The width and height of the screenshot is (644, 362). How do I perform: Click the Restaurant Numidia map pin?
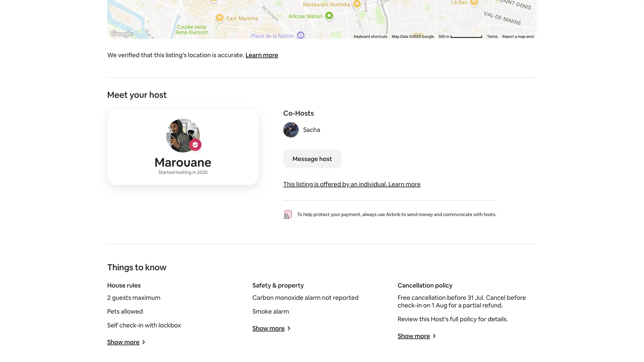click(357, 4)
